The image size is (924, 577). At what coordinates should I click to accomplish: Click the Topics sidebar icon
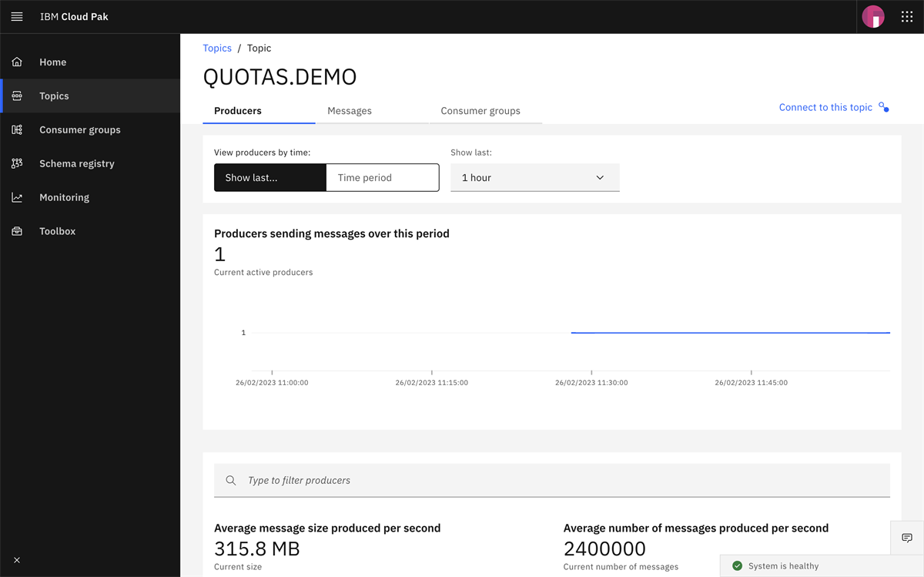(x=17, y=96)
